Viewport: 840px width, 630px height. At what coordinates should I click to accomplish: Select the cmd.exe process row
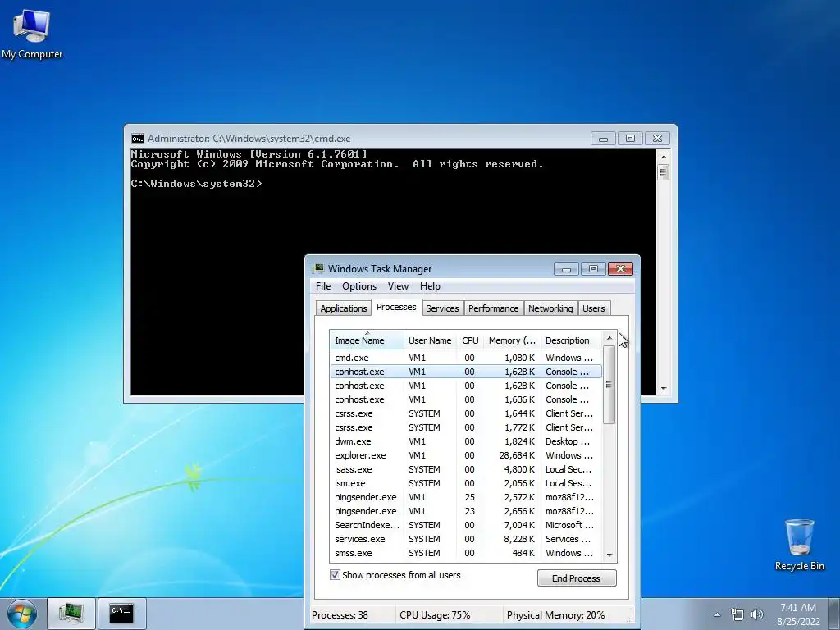point(466,358)
